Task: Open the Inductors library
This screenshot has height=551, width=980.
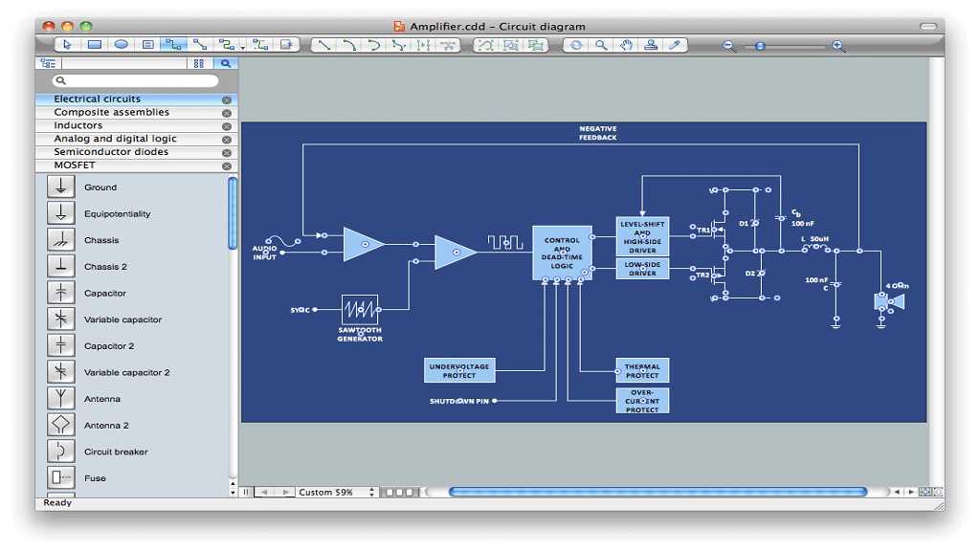Action: (x=136, y=125)
